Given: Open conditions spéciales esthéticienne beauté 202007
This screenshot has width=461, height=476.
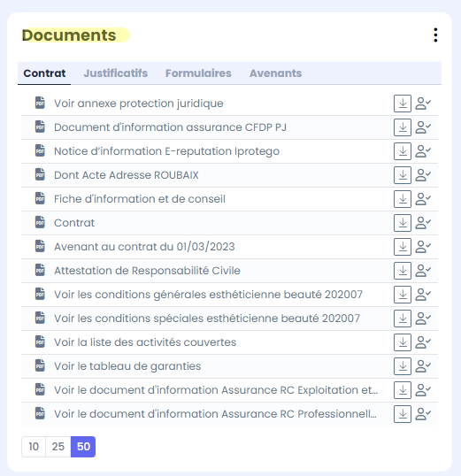Looking at the screenshot, I should 207,319.
